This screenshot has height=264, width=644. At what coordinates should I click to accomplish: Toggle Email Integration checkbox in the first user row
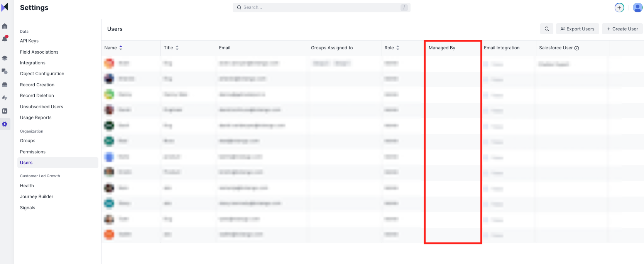(486, 64)
